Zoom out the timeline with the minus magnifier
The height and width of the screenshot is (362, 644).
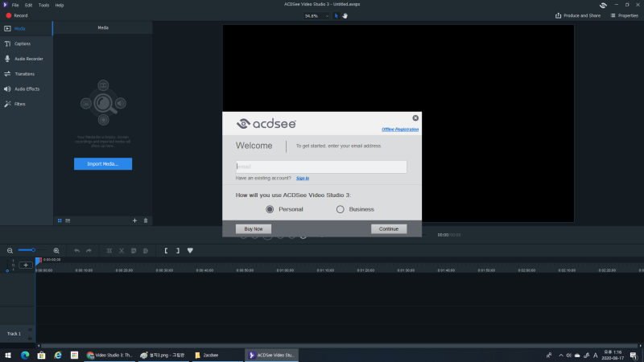[10, 250]
